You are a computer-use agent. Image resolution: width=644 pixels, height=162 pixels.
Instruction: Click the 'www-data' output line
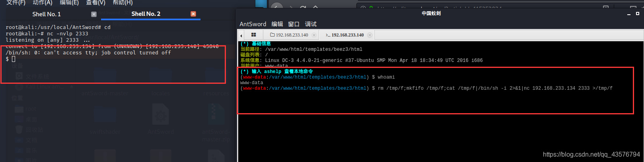pos(252,83)
